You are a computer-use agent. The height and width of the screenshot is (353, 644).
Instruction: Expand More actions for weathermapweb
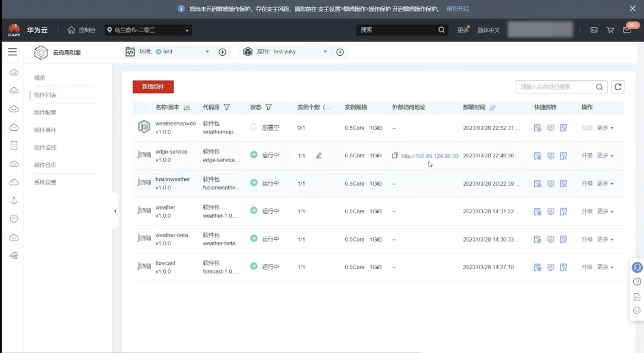[605, 128]
